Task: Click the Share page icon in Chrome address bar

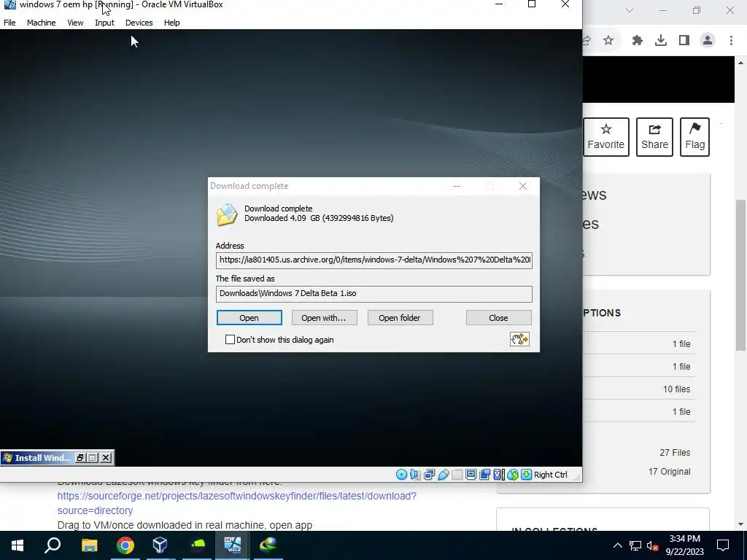Action: (x=587, y=41)
